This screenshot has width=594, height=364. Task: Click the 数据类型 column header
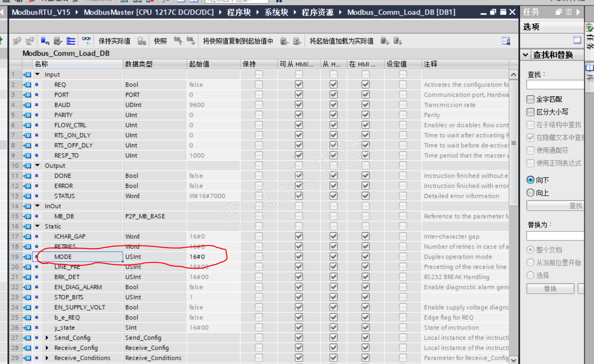pos(155,64)
